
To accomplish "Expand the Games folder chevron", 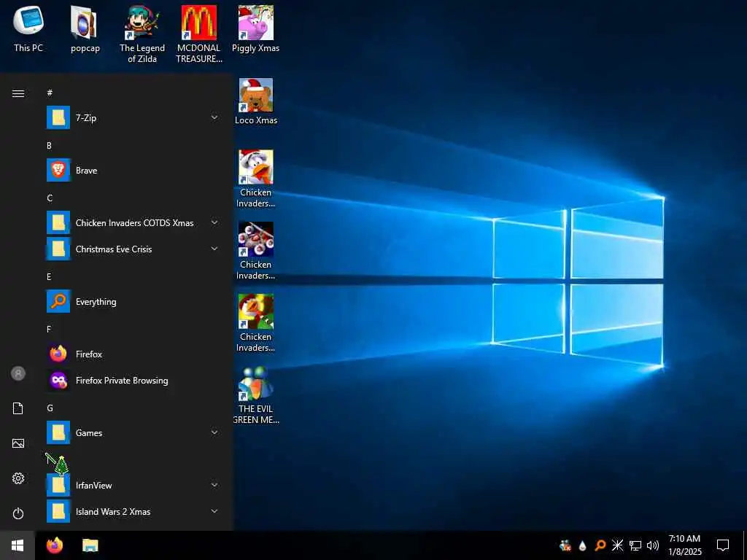I will pyautogui.click(x=214, y=432).
